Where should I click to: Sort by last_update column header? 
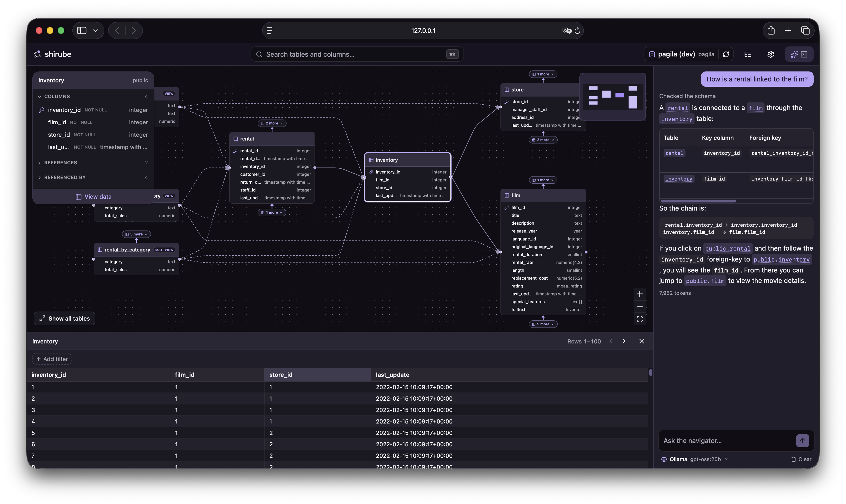[509, 375]
